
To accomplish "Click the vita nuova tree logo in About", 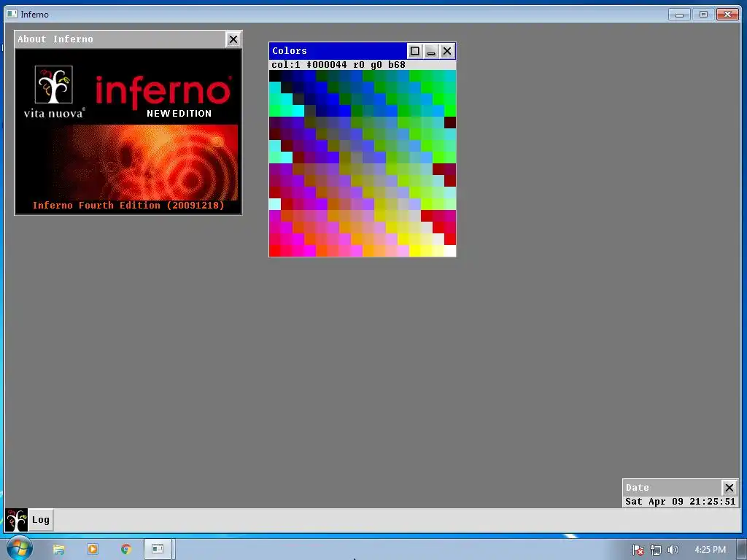I will (x=54, y=85).
